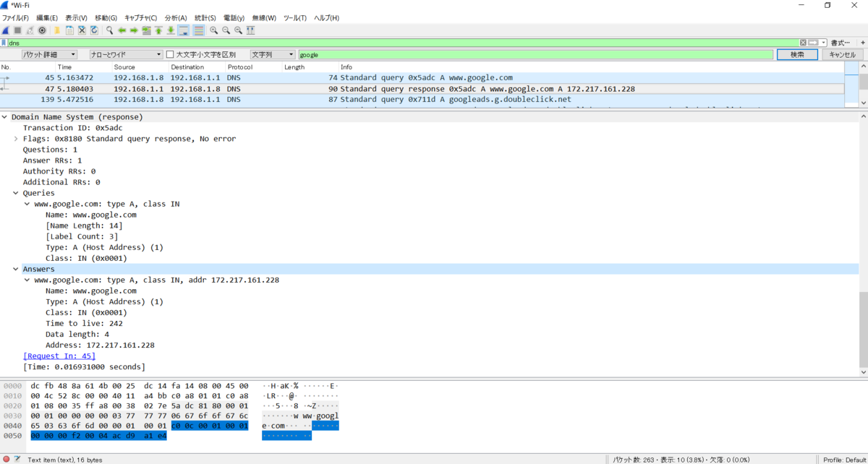
Task: Jump to the first packet
Action: click(x=158, y=30)
